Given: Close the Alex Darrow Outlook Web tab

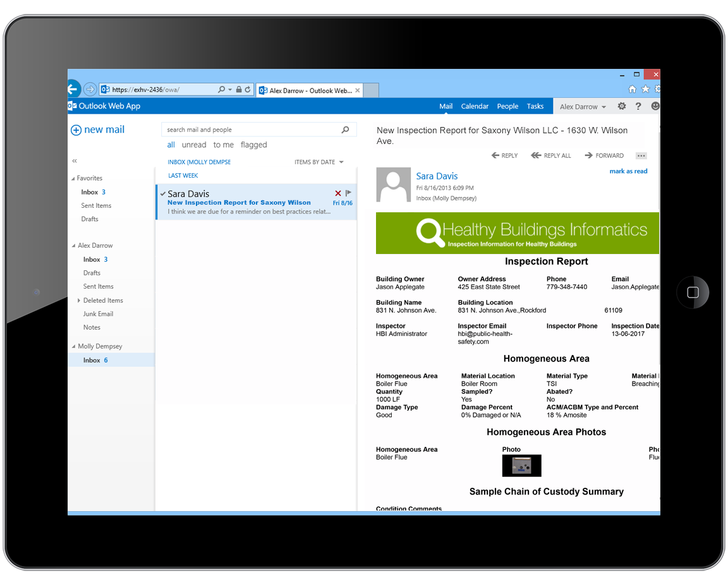Looking at the screenshot, I should click(x=358, y=90).
